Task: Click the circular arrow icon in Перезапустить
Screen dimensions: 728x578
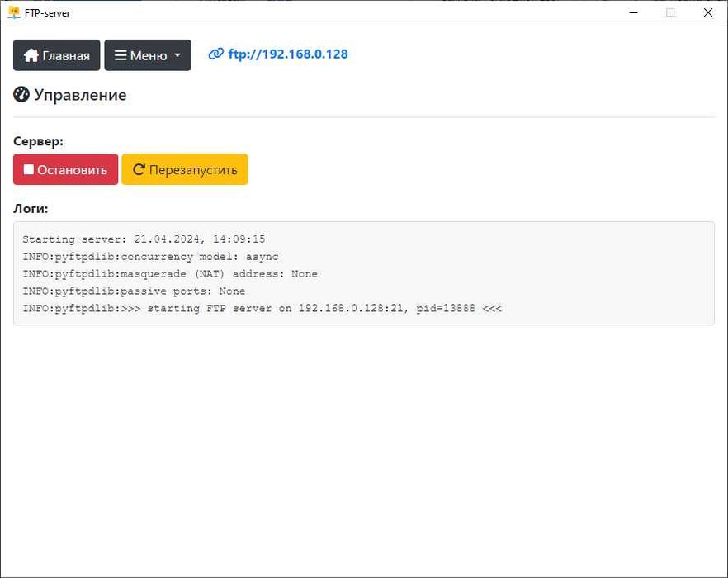Action: [139, 169]
